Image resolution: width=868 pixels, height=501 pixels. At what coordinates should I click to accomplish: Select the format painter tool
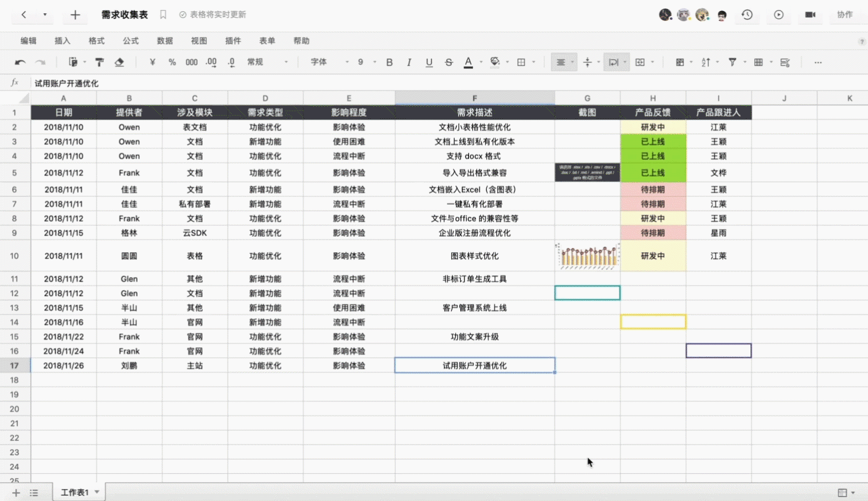(x=99, y=62)
